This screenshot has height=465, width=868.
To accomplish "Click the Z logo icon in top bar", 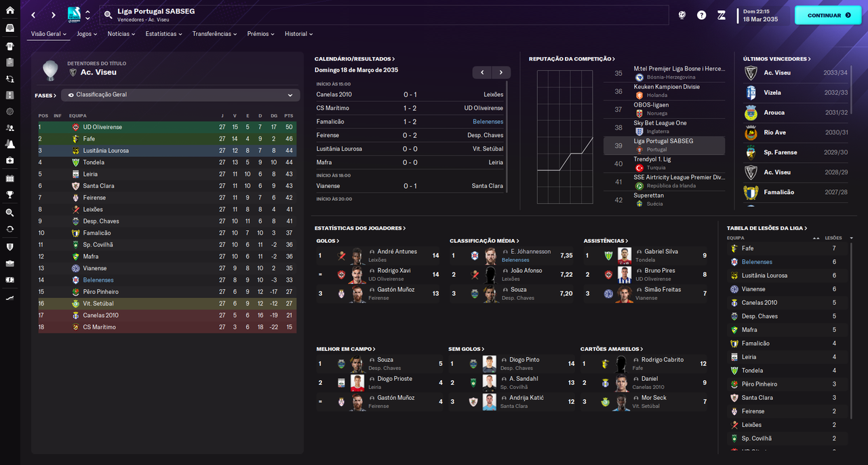I will (x=721, y=15).
